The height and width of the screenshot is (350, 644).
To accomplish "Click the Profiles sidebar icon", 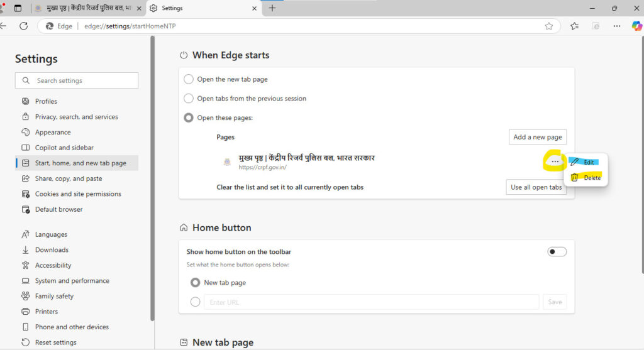I will 25,101.
